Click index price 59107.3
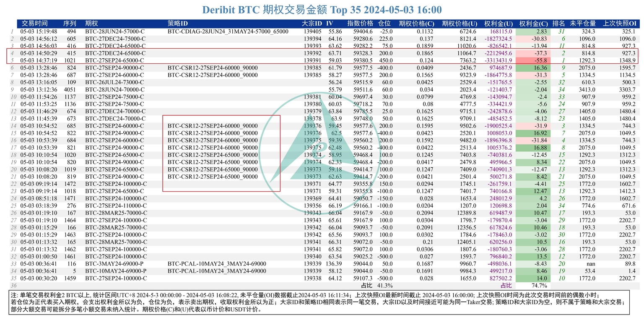Screen dimensions: 644x317 point(363,278)
